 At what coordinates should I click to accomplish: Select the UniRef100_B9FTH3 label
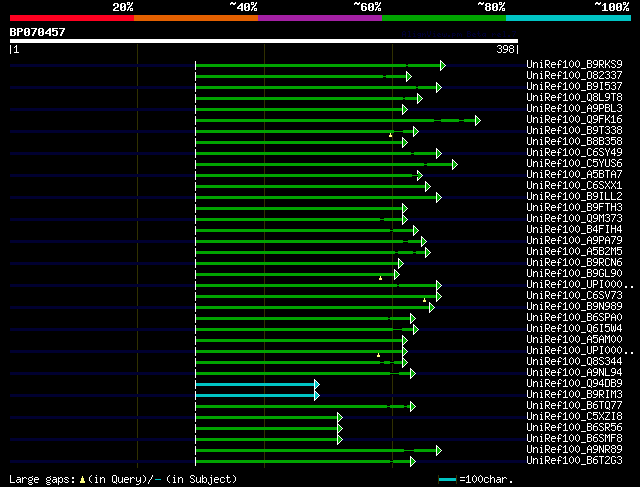(x=574, y=208)
